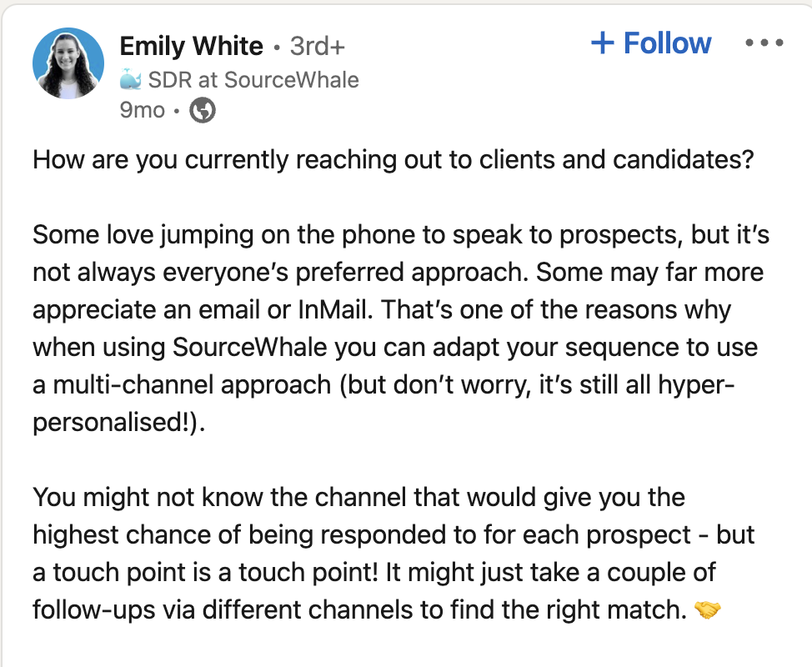Click the Follow button text

667,43
